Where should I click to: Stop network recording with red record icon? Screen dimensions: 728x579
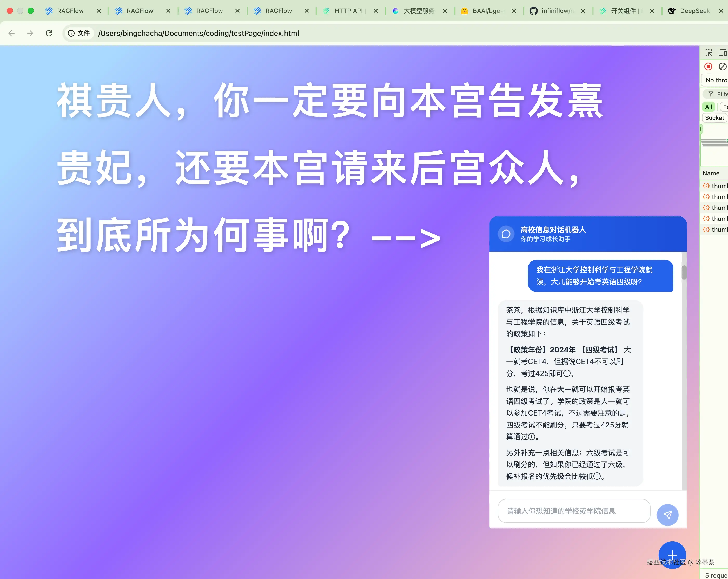(708, 67)
